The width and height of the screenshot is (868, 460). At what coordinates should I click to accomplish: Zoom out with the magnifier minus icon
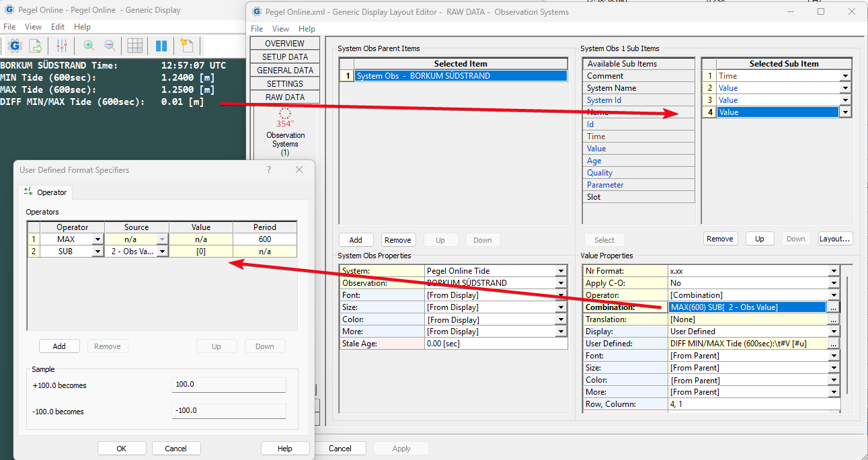point(110,46)
